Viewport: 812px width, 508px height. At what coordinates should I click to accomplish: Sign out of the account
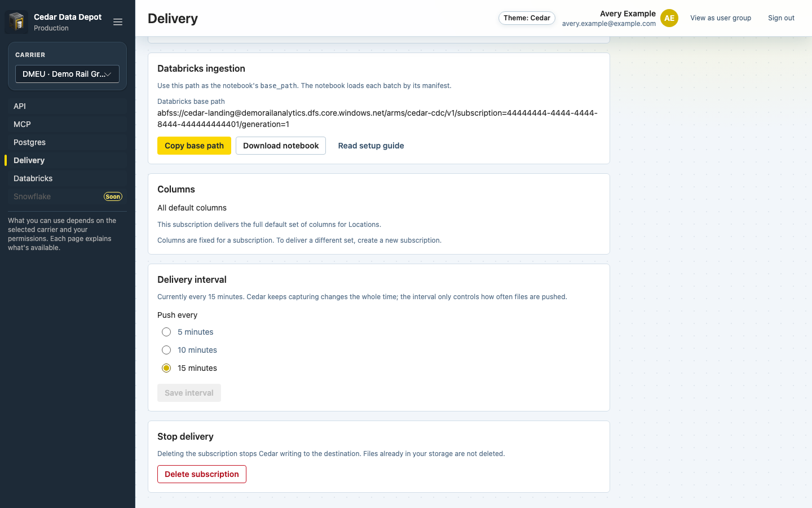pyautogui.click(x=781, y=18)
